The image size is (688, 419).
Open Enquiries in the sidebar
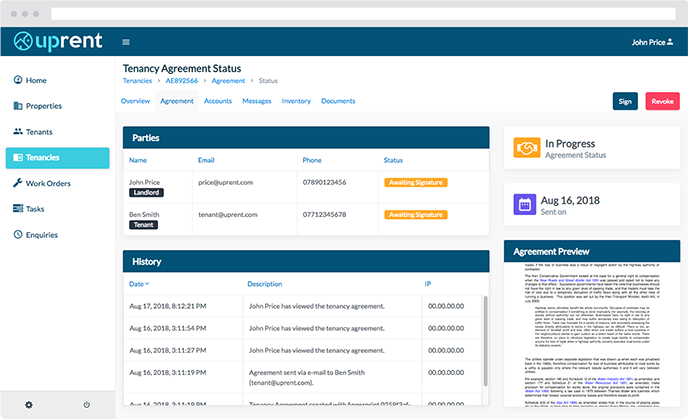click(42, 235)
